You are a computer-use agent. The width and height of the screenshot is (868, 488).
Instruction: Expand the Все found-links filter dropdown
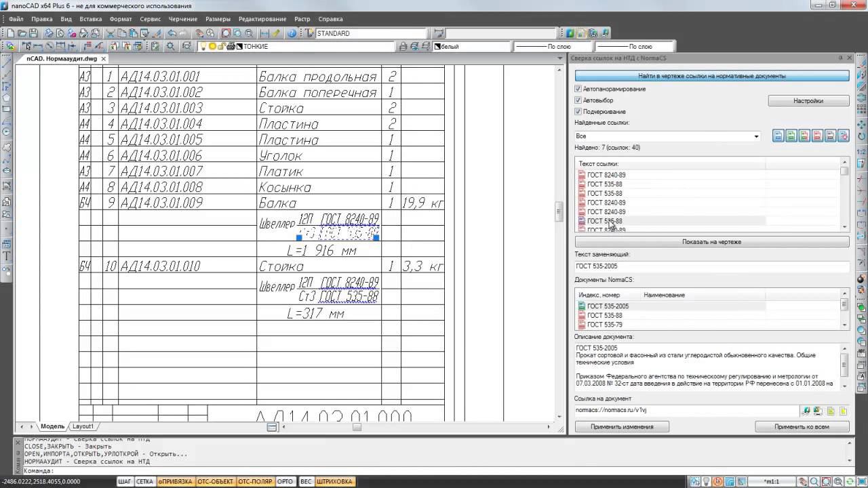point(756,136)
